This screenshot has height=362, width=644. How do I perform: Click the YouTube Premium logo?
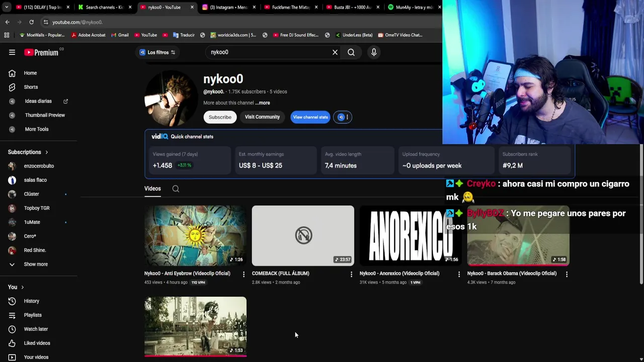(42, 52)
